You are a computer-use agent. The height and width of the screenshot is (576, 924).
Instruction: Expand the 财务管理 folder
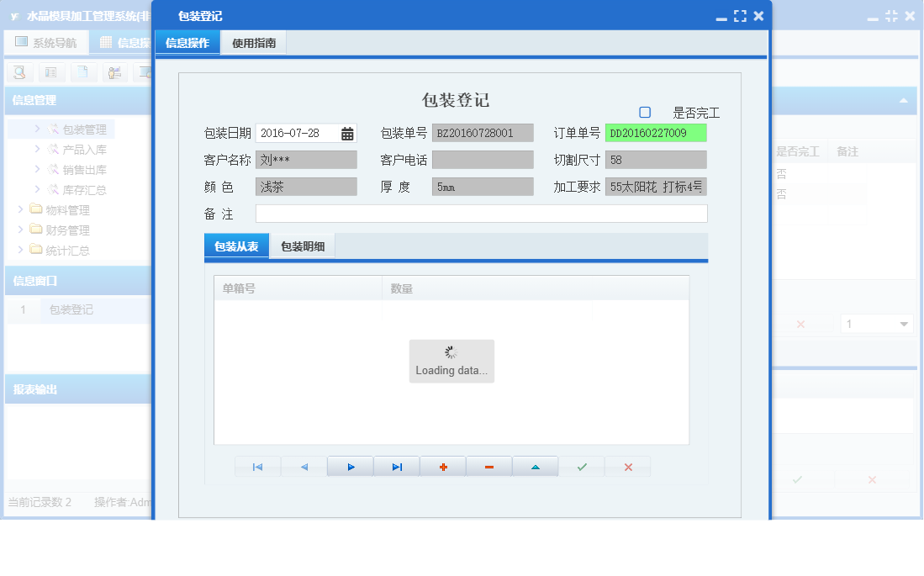59,230
